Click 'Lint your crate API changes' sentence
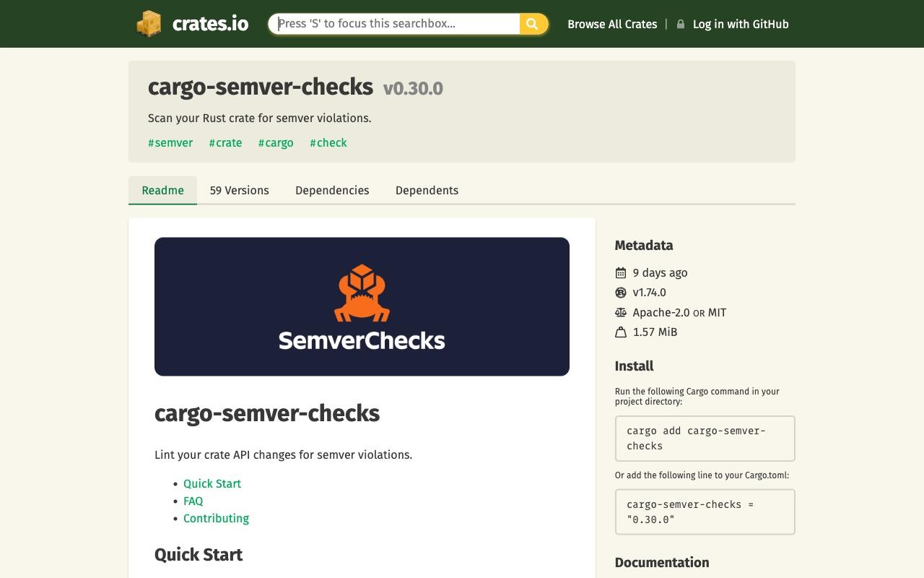This screenshot has width=924, height=578. tap(283, 454)
